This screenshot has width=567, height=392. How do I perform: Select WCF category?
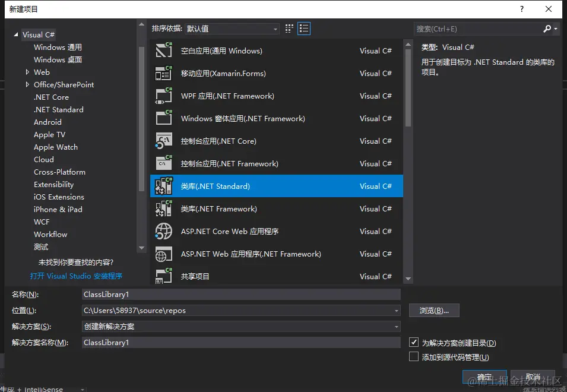click(42, 222)
